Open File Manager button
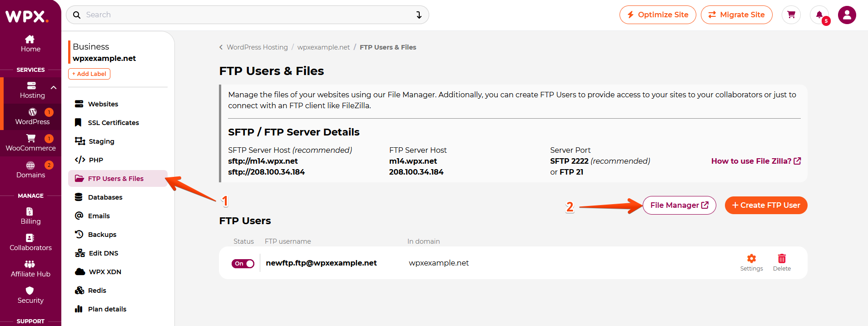 pos(680,206)
